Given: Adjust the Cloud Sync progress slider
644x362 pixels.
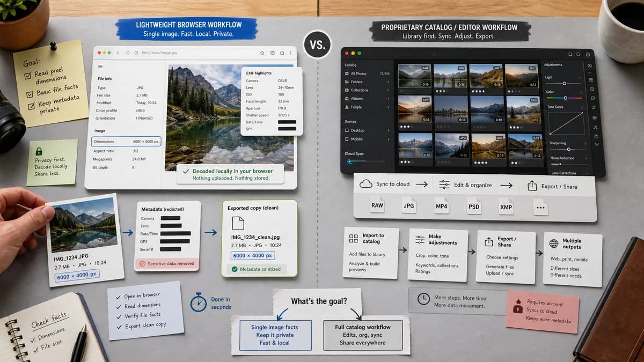Looking at the screenshot, I should (365, 161).
